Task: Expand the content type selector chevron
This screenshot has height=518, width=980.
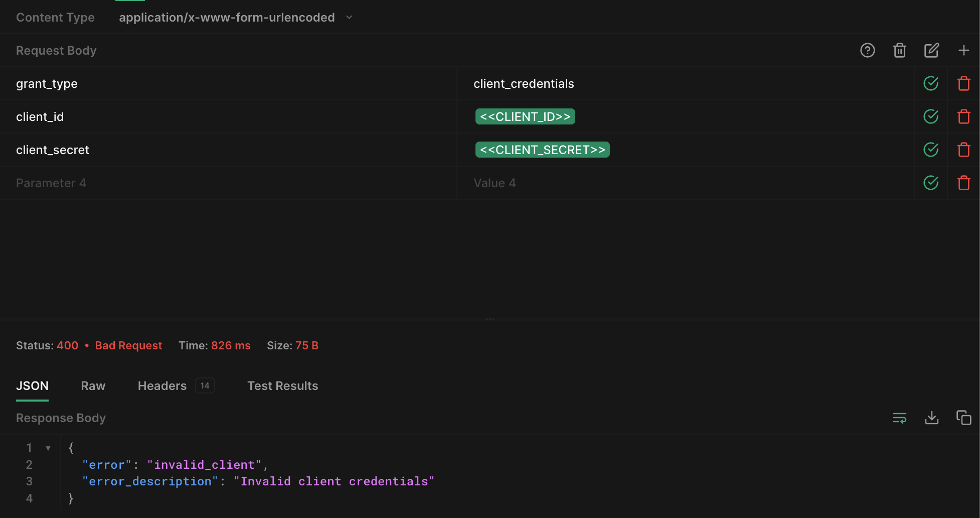Action: click(x=349, y=17)
